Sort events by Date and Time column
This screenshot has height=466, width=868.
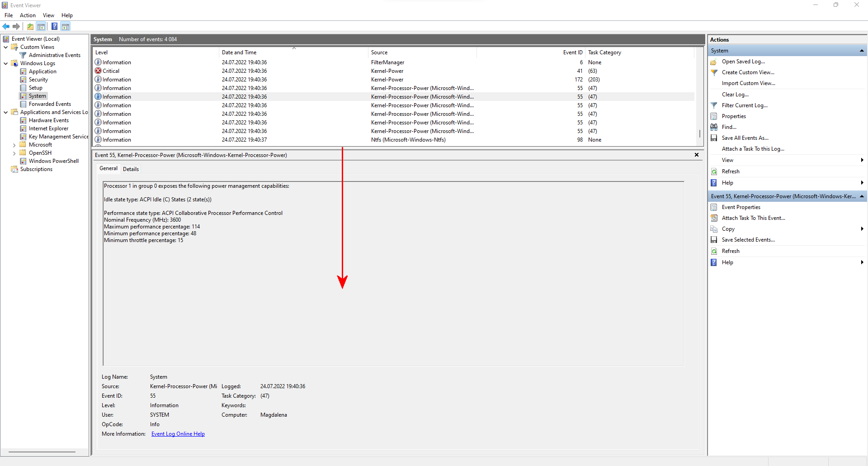click(293, 52)
